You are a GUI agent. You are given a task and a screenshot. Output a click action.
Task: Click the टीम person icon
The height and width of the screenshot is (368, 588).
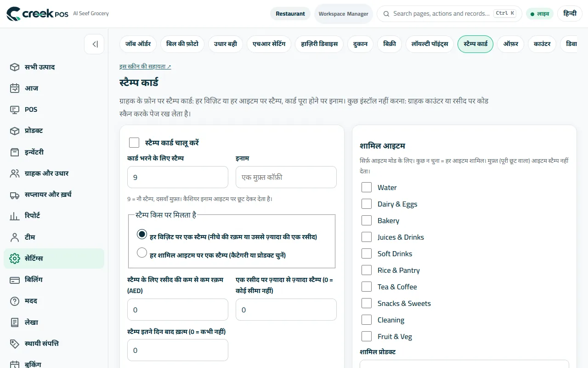(15, 237)
